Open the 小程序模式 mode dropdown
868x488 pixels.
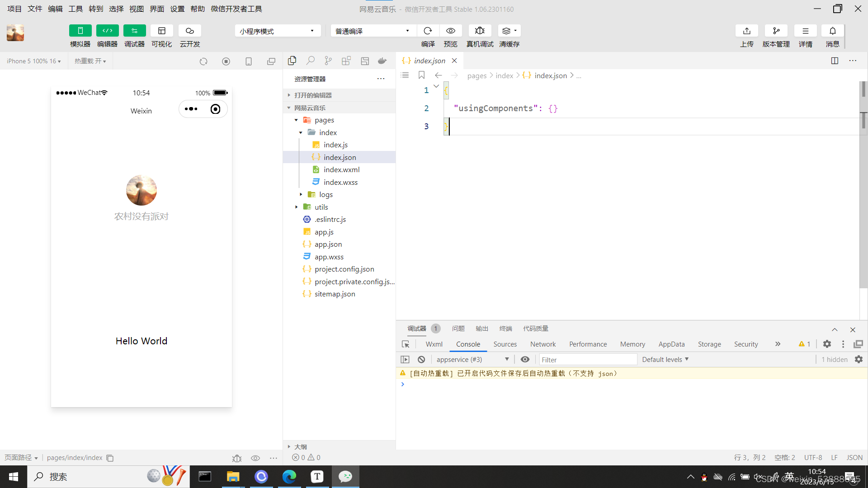click(x=277, y=31)
